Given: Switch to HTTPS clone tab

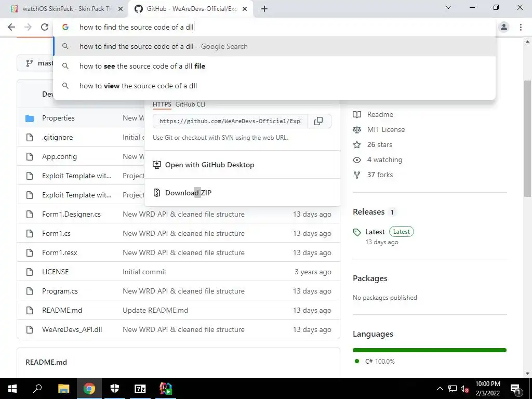Looking at the screenshot, I should pyautogui.click(x=162, y=104).
